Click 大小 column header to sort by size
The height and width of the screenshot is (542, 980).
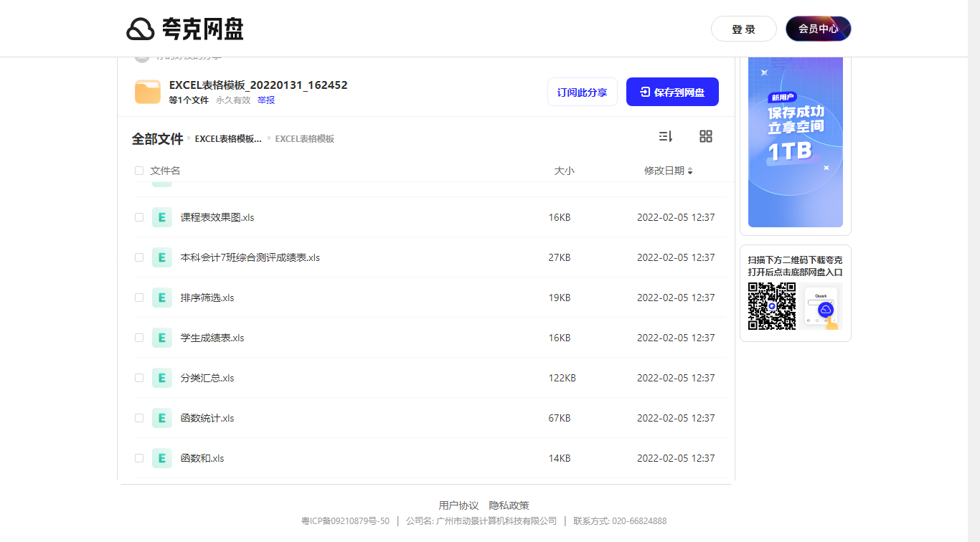[565, 170]
